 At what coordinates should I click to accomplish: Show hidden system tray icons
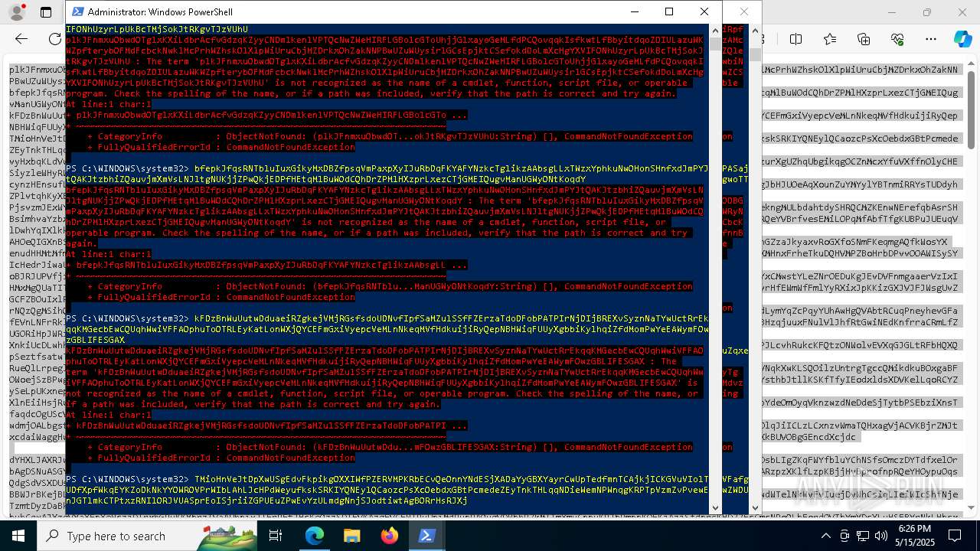click(825, 536)
